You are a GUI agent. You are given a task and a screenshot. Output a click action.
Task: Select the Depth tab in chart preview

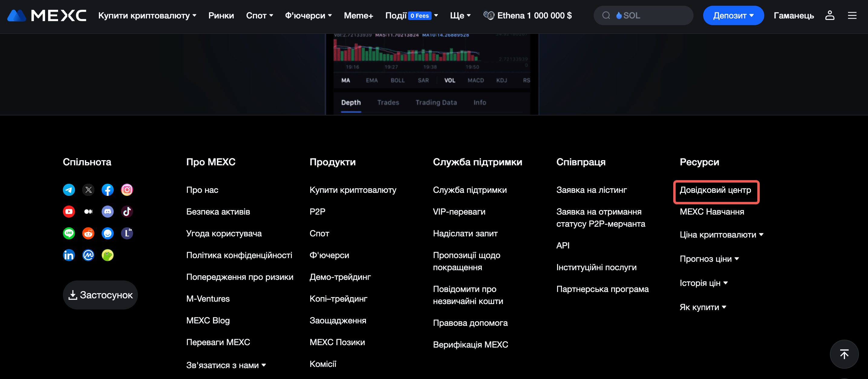pyautogui.click(x=351, y=102)
